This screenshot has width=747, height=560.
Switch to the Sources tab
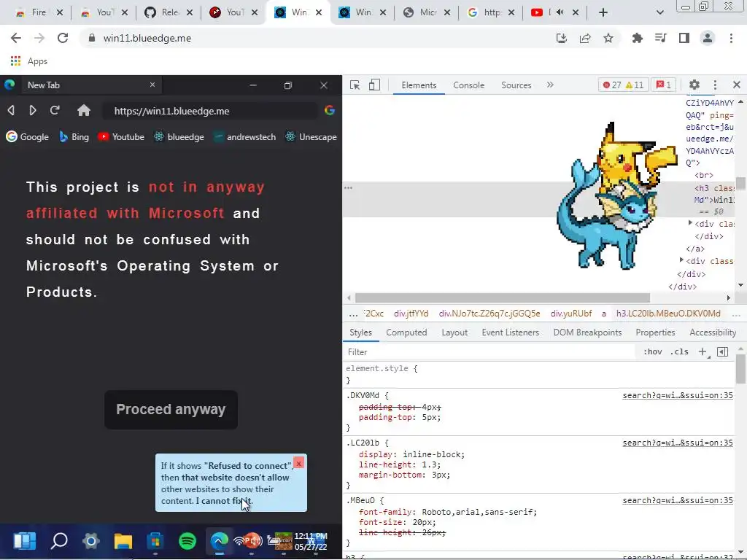516,85
